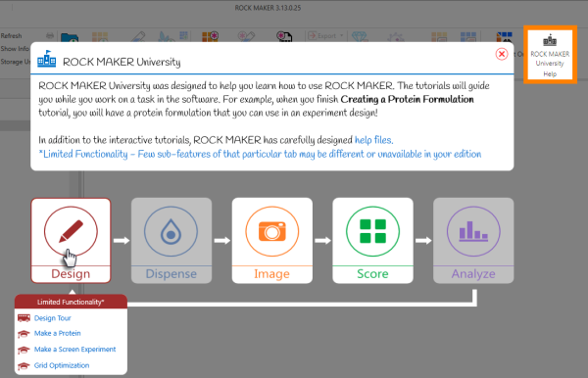This screenshot has width=588, height=378.
Task: Click the Limited Functionality note text in blue
Action: point(260,154)
